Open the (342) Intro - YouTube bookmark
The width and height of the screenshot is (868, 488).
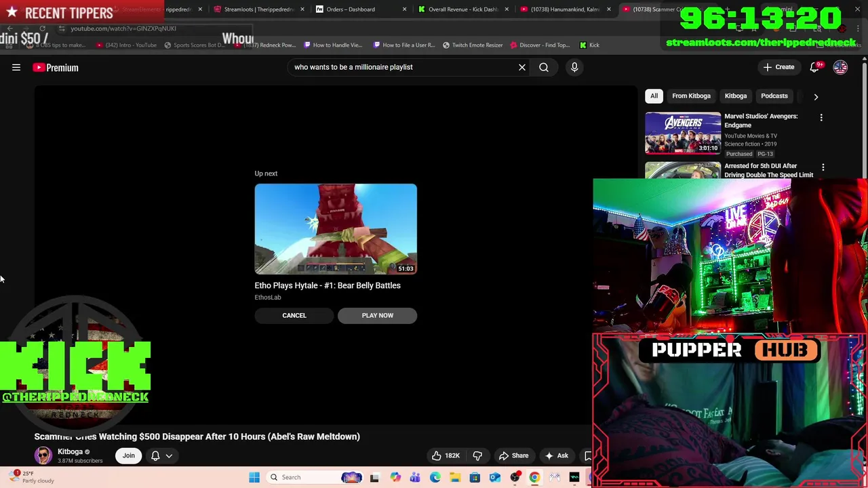[x=126, y=45]
